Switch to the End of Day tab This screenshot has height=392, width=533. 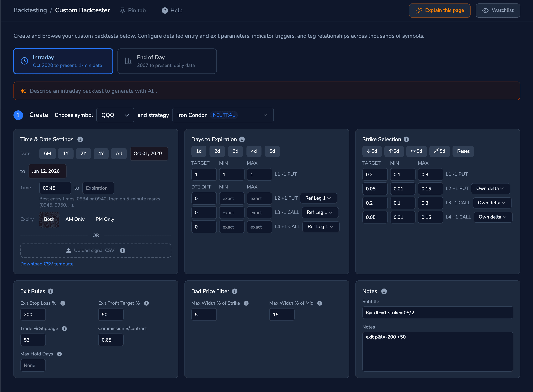[167, 61]
